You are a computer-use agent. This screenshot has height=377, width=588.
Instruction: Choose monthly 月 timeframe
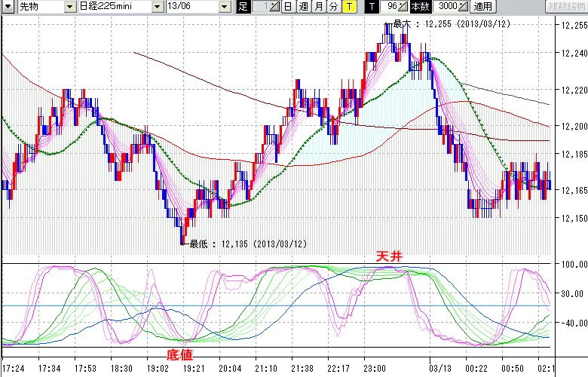click(x=319, y=7)
